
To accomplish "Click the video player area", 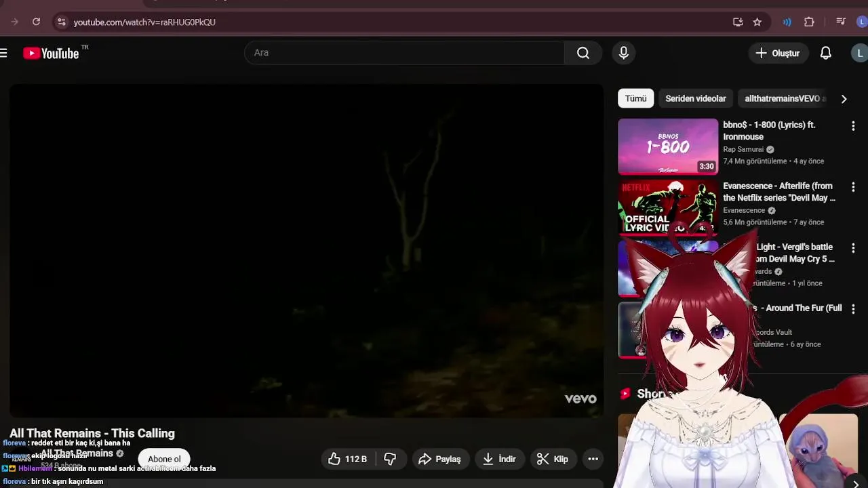I will pyautogui.click(x=306, y=251).
